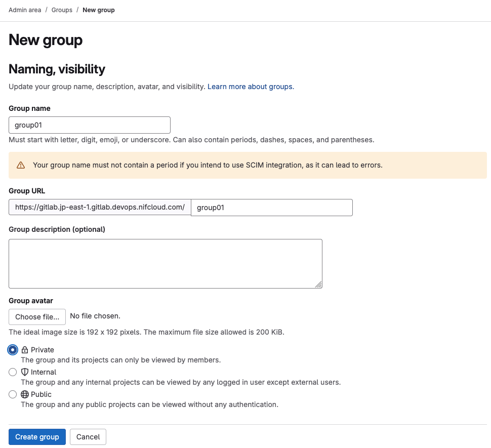Open Admin area from the breadcrumb
The width and height of the screenshot is (491, 448).
point(25,10)
